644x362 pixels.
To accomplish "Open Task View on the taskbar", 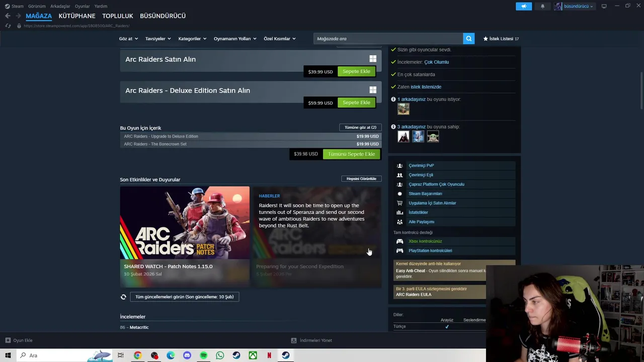I will click(x=121, y=355).
